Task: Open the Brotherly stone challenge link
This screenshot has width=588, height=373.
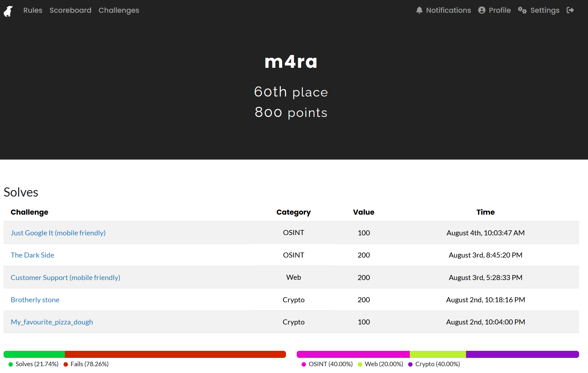Action: (x=35, y=300)
